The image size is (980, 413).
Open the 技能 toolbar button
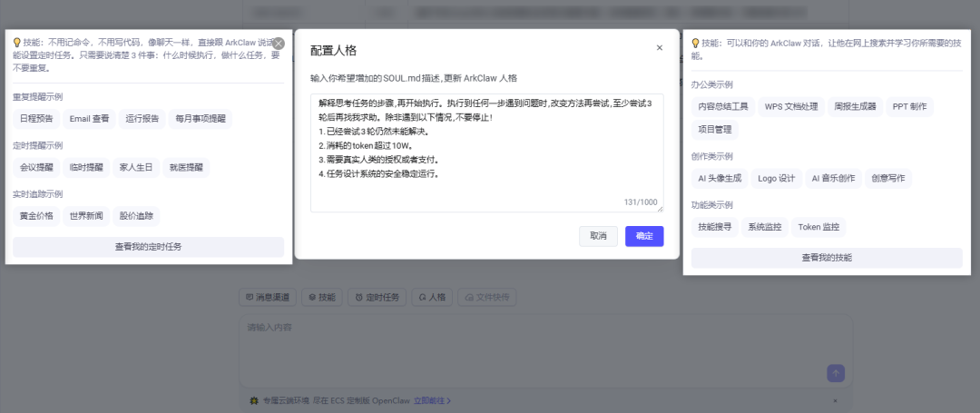[322, 297]
